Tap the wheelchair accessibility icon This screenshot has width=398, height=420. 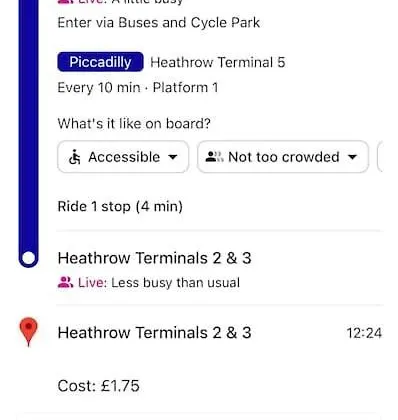[x=75, y=157]
